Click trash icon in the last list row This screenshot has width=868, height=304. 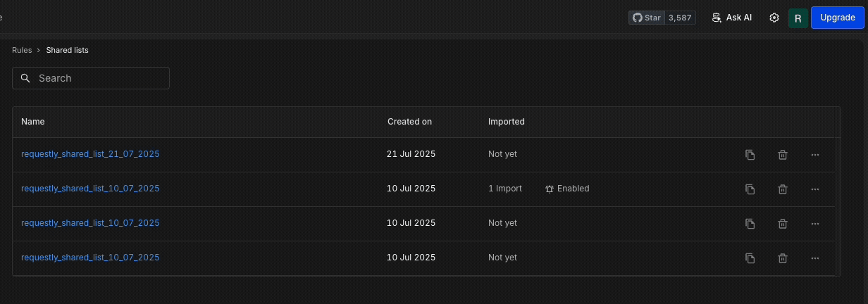click(x=783, y=258)
